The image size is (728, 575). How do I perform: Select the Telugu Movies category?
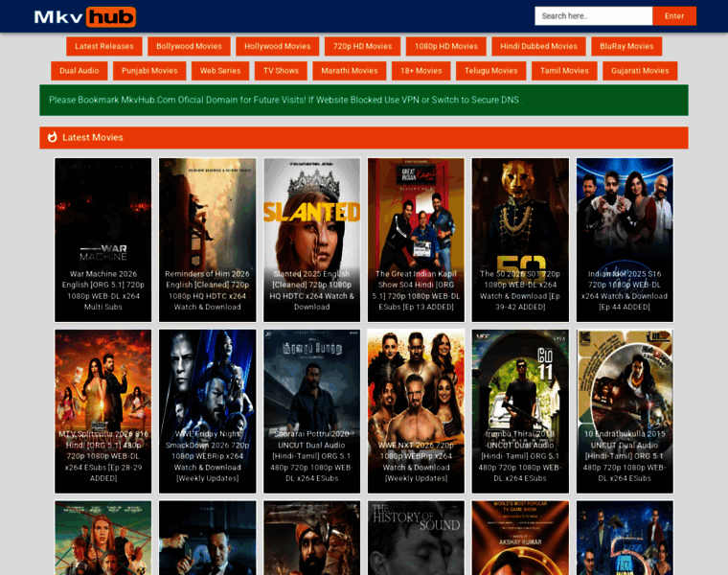click(490, 71)
